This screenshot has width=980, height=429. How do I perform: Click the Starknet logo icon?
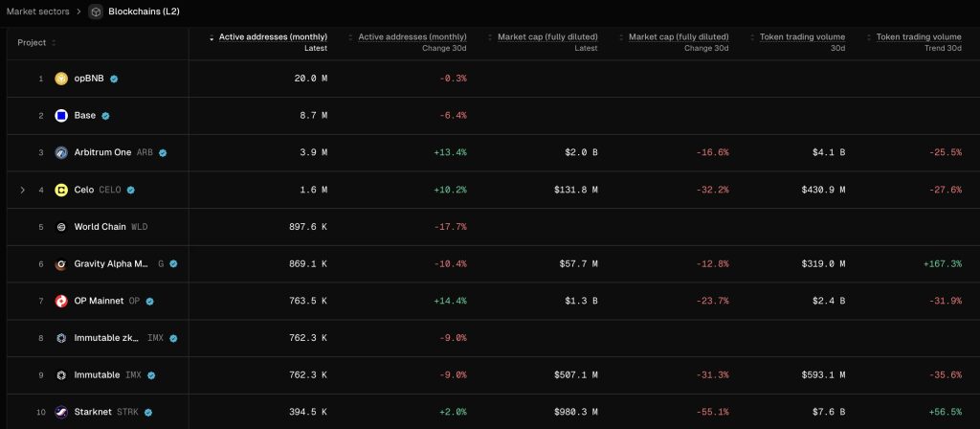(61, 412)
